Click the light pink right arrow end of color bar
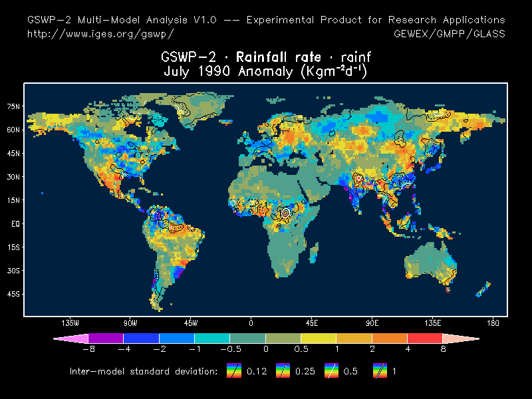The image size is (532, 399). point(460,338)
